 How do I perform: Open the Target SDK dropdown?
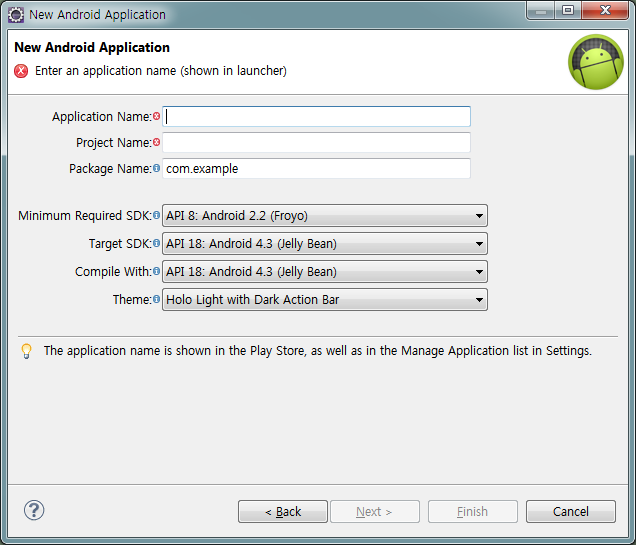point(324,243)
